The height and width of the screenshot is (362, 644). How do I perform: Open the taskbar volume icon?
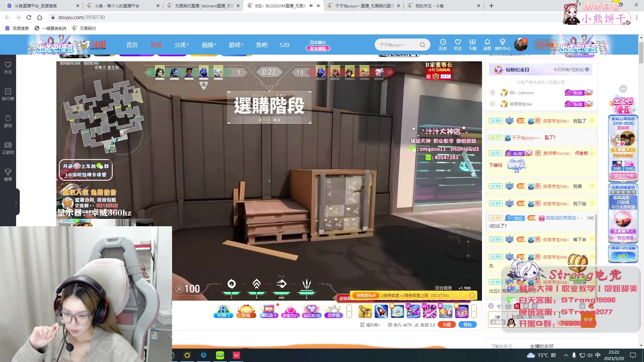590,355
